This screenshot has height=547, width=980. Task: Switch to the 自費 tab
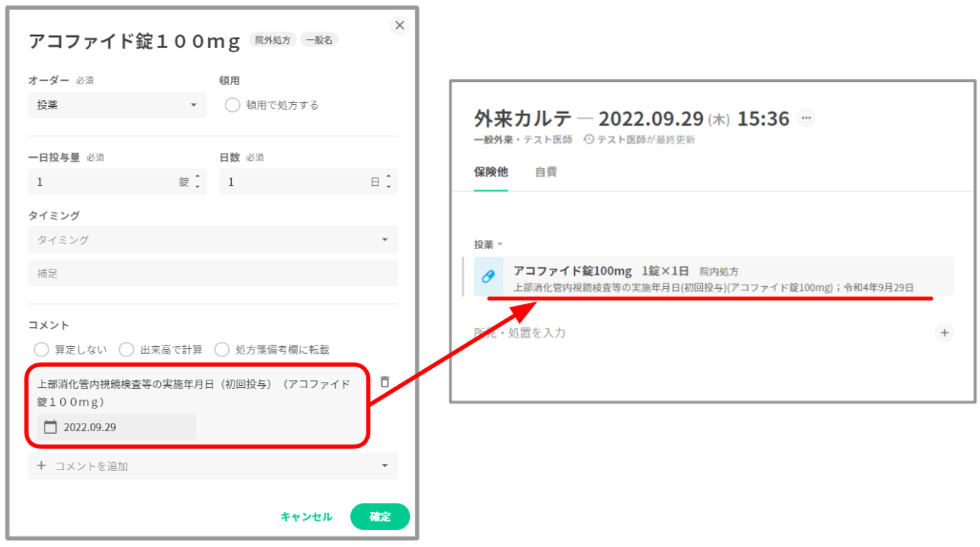pos(545,172)
